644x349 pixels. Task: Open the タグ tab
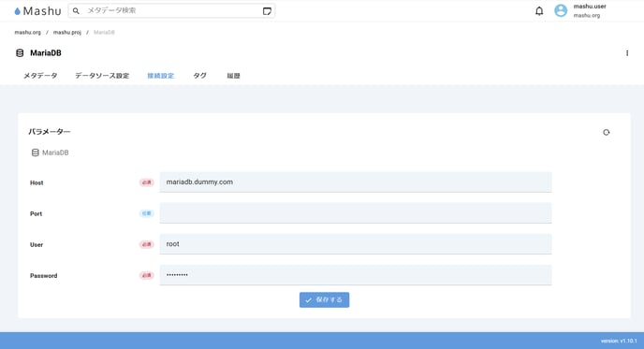tap(199, 76)
